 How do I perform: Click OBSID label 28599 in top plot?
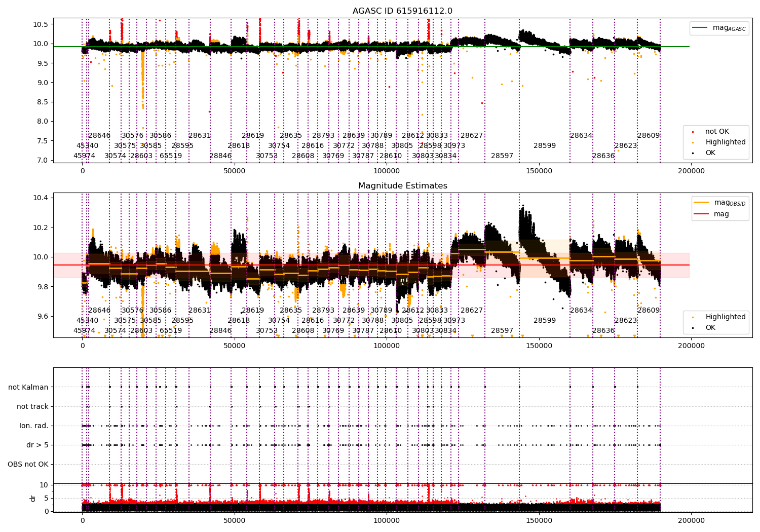pyautogui.click(x=545, y=146)
